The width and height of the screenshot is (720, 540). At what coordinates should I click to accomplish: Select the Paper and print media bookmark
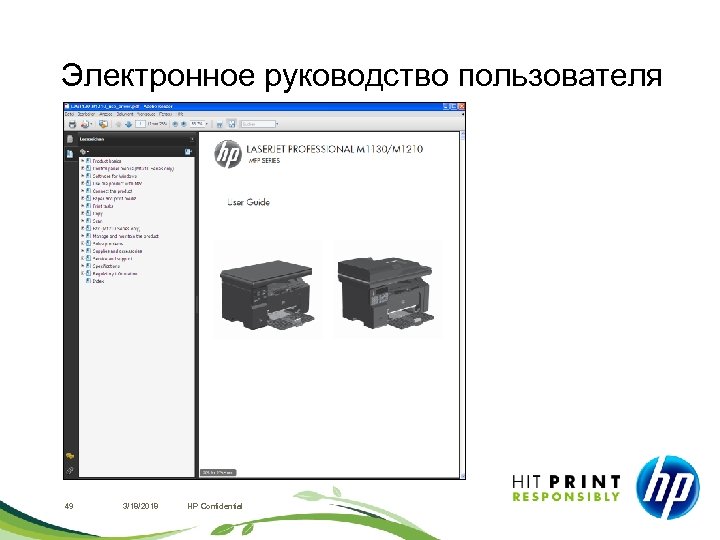point(114,198)
